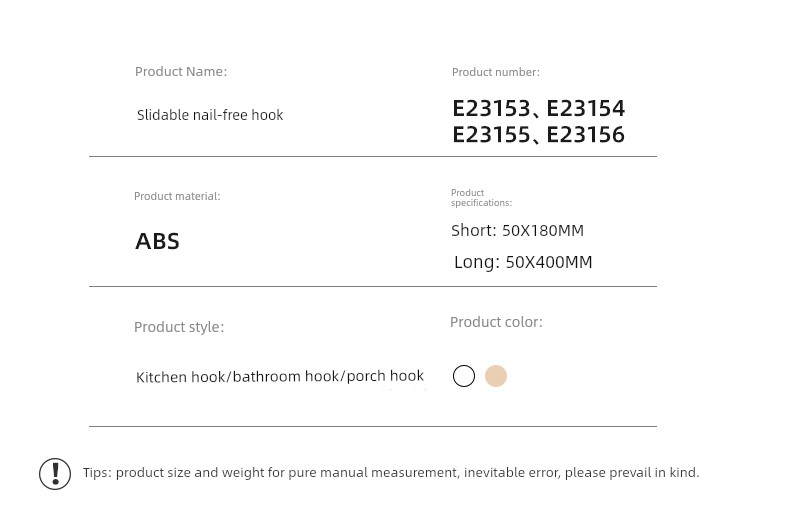The height and width of the screenshot is (519, 790).
Task: Select the beige color swatch circle
Action: pyautogui.click(x=496, y=376)
